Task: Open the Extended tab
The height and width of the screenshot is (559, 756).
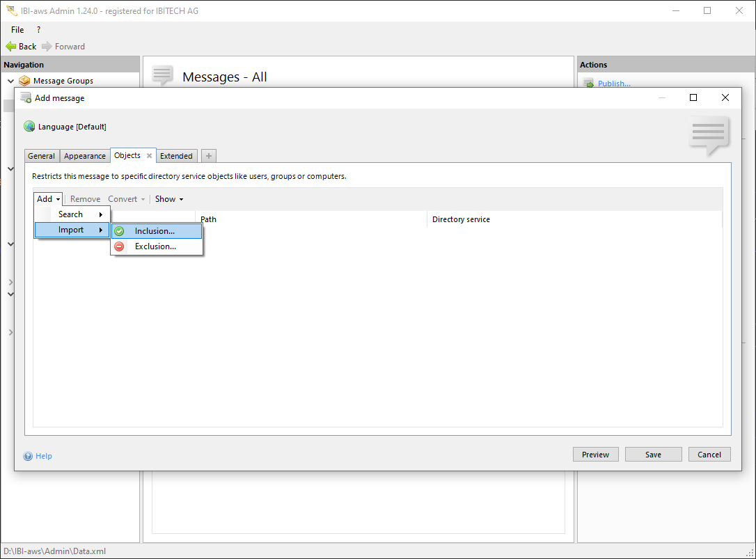Action: click(x=176, y=156)
